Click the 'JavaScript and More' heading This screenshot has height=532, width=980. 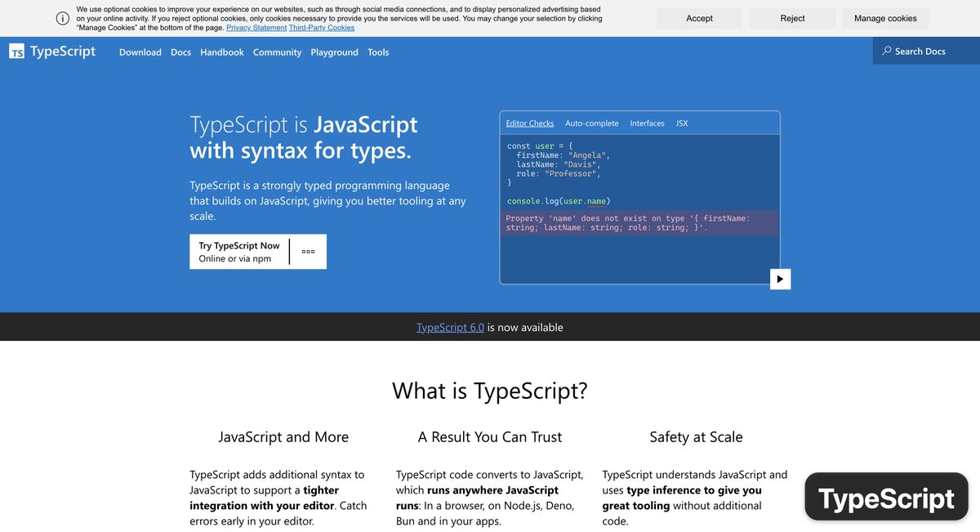(x=283, y=437)
